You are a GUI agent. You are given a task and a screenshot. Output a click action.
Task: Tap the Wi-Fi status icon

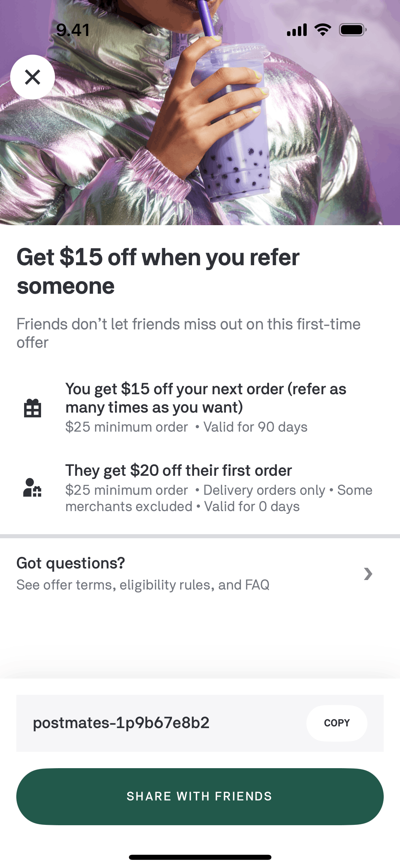(x=323, y=30)
